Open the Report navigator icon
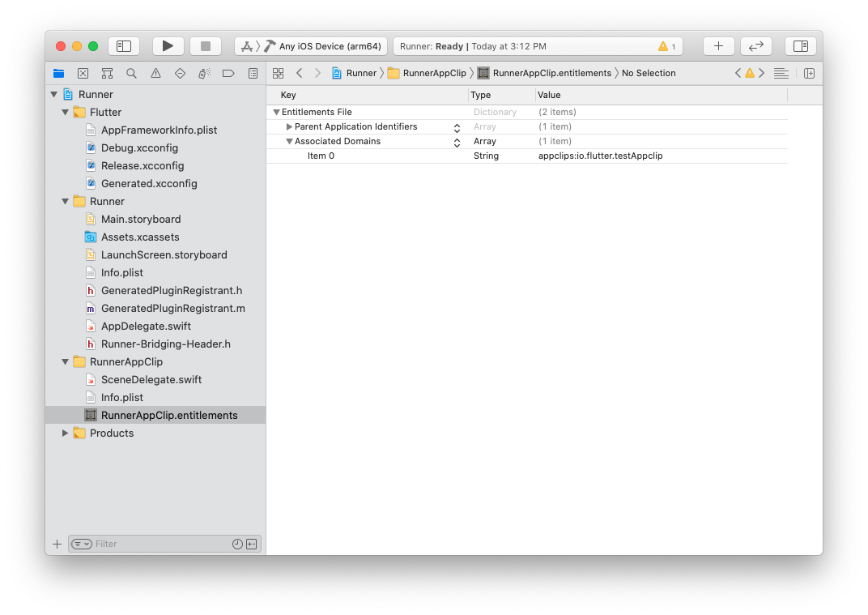The width and height of the screenshot is (868, 615). coord(253,73)
